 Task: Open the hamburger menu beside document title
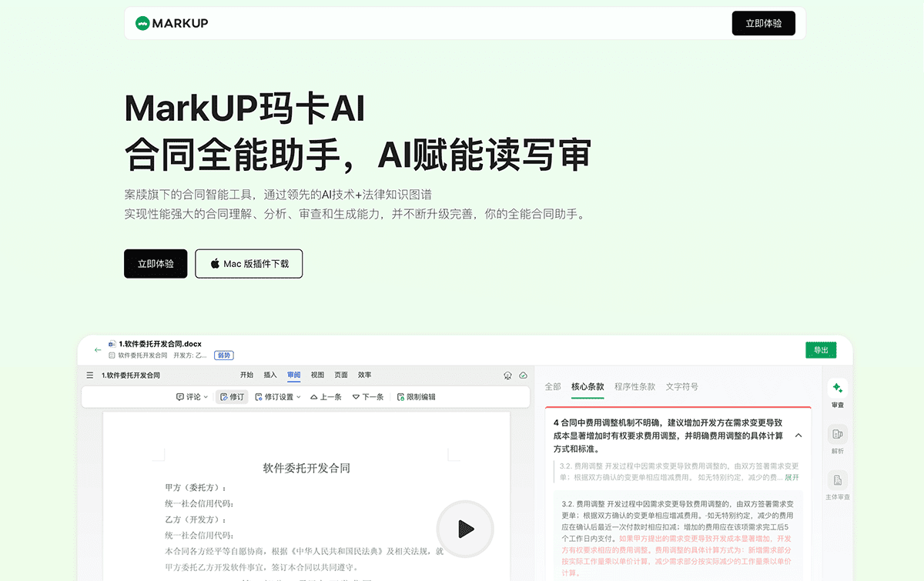pos(90,375)
